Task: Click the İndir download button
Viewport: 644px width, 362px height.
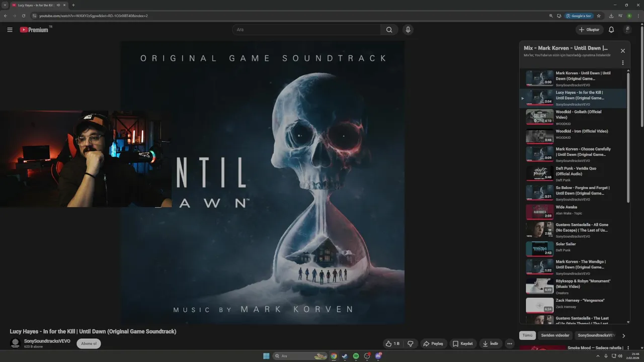Action: (491, 343)
